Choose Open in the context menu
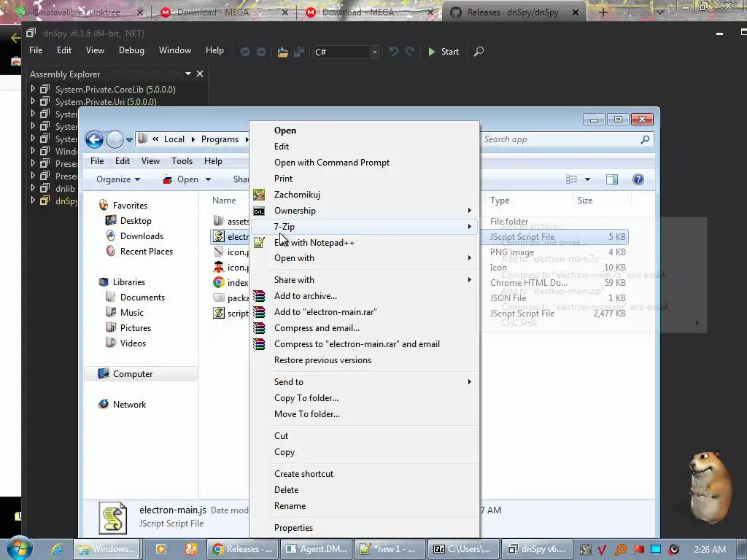This screenshot has height=560, width=747. (365, 131)
